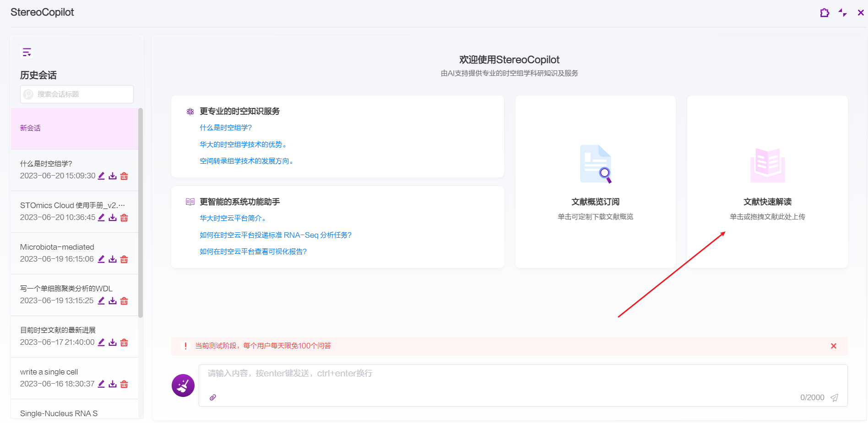Open the 什么是时空组学? history conversation

(x=75, y=170)
